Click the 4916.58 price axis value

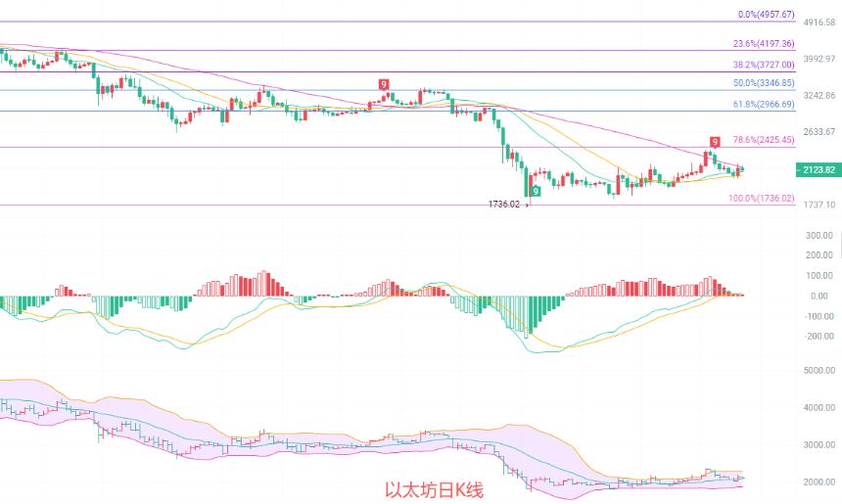pos(819,23)
